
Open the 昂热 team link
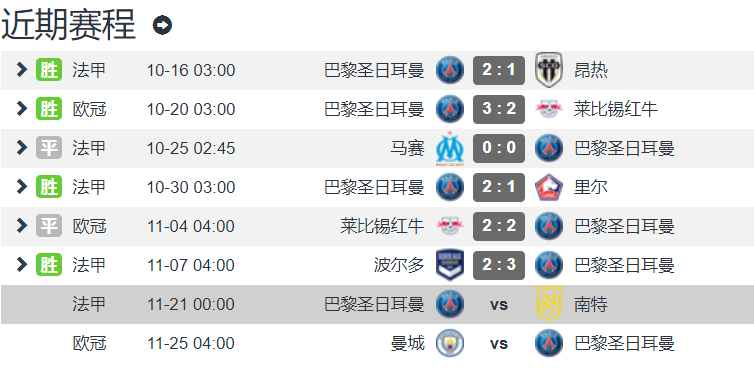(x=591, y=71)
